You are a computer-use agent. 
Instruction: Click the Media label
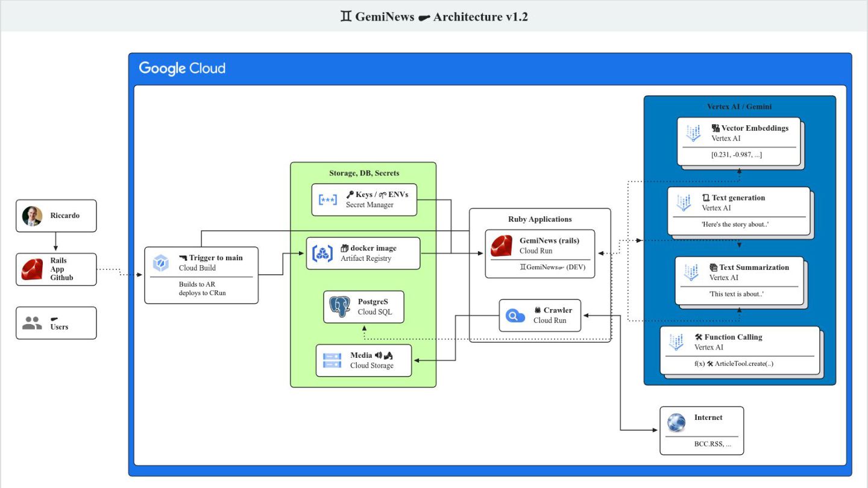pyautogui.click(x=371, y=355)
